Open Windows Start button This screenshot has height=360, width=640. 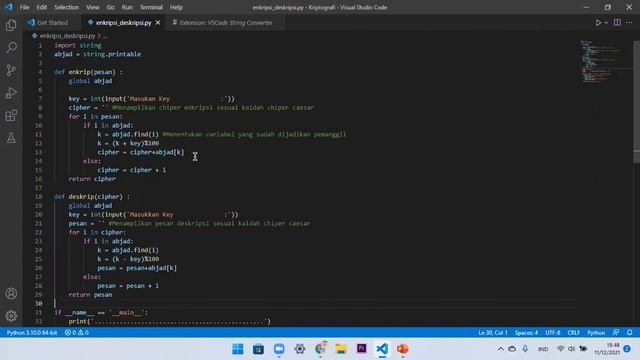238,349
